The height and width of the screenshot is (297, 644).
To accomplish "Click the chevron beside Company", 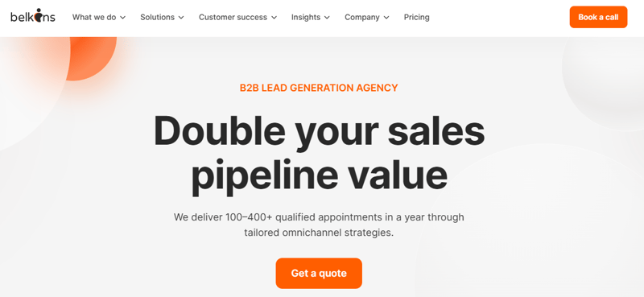I will tap(386, 18).
